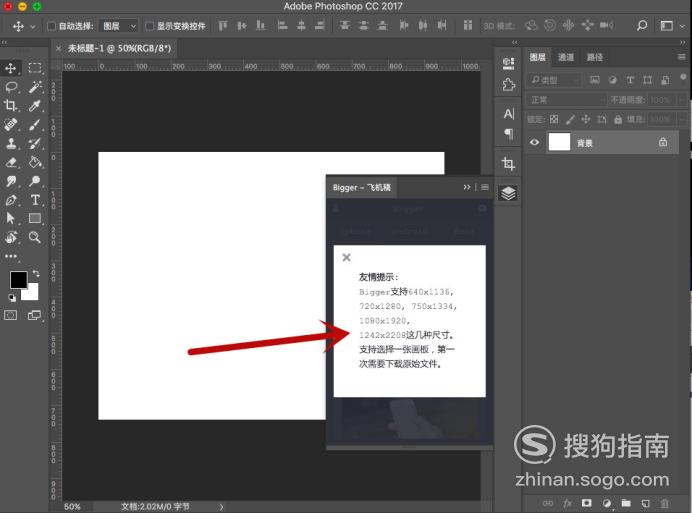The image size is (692, 513).
Task: Select the Dodge tool
Action: point(35,181)
